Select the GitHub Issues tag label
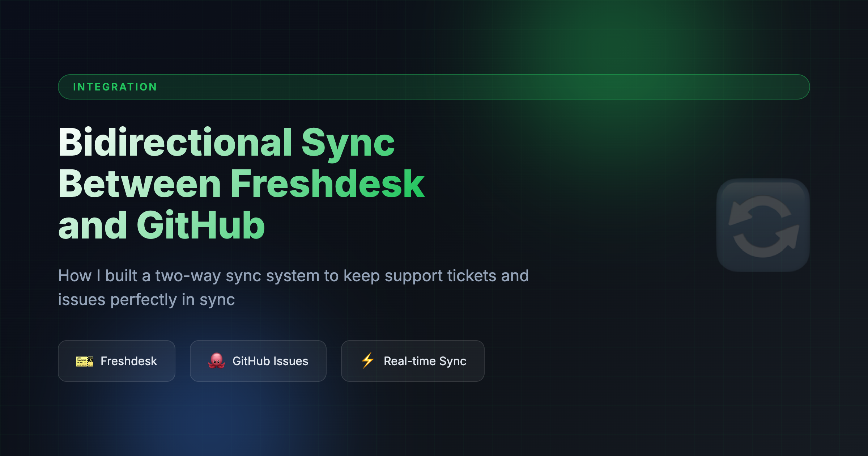868x456 pixels. pos(270,361)
